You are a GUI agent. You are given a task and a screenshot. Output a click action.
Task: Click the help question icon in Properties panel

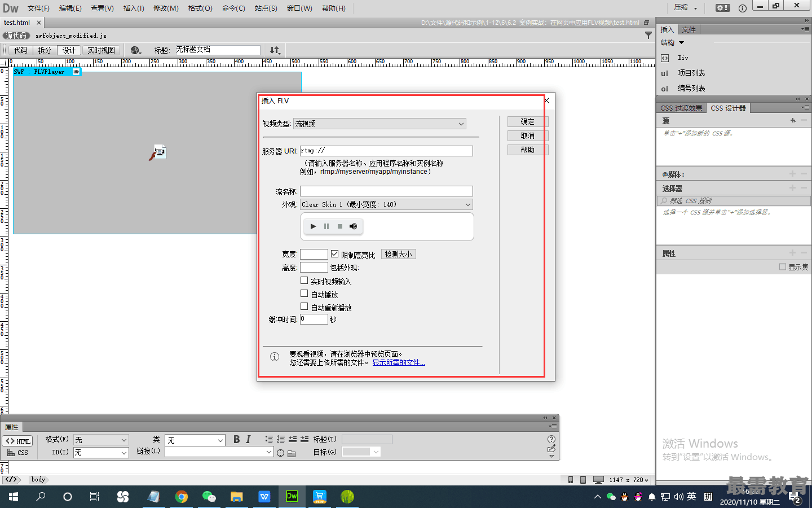tap(551, 439)
